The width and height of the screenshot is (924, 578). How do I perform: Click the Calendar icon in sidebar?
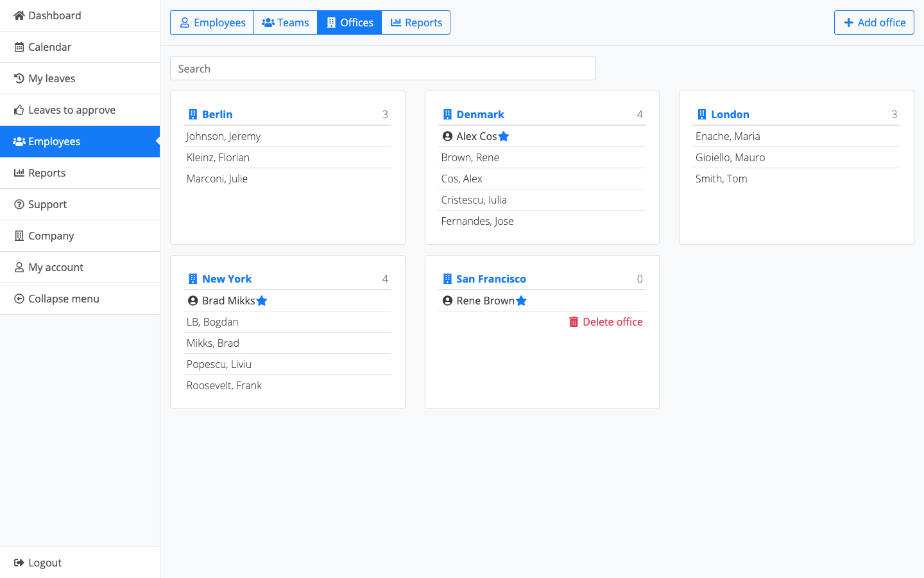click(19, 47)
